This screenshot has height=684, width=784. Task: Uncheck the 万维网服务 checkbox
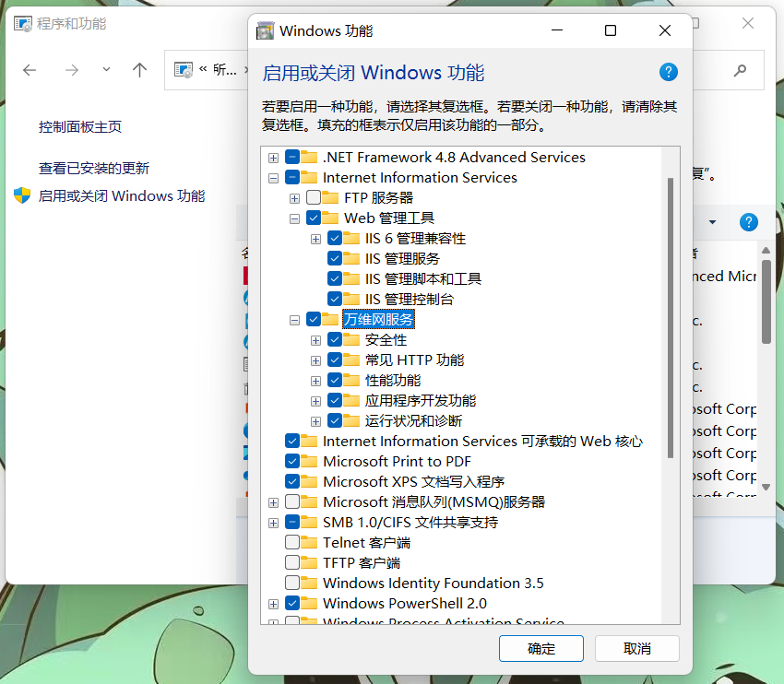click(314, 319)
